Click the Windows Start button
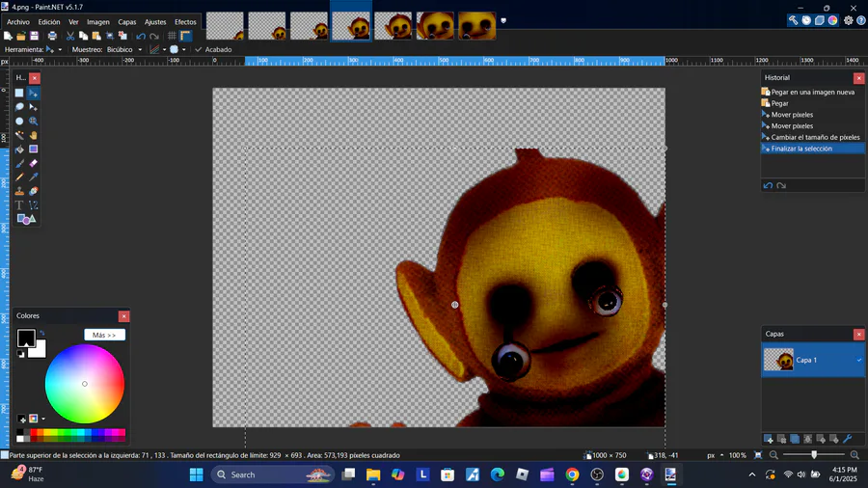 point(197,474)
